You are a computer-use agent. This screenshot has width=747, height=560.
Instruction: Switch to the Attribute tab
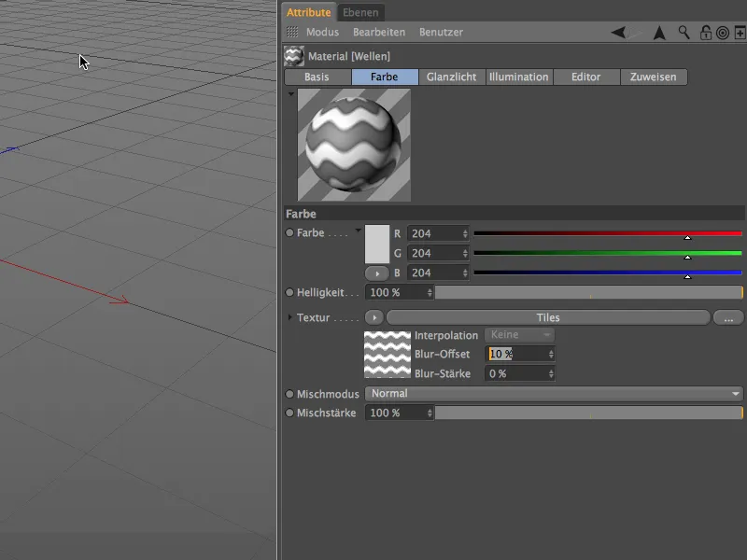pos(308,12)
